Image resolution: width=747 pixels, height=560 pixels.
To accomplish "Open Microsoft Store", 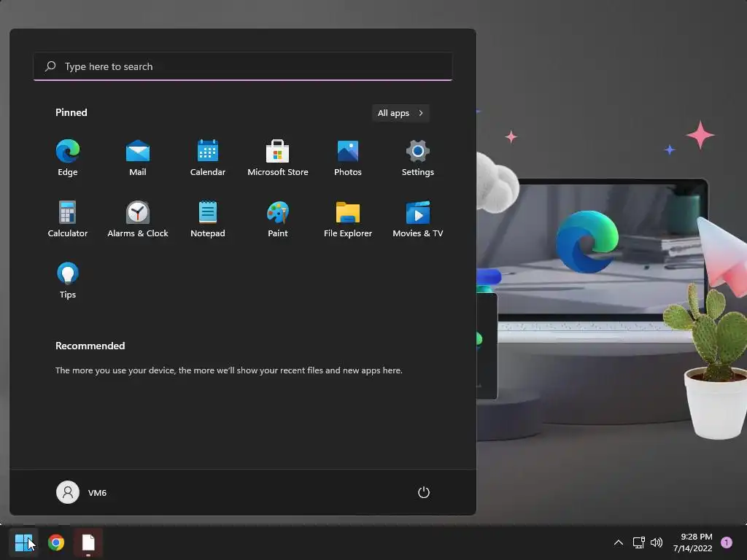I will (278, 157).
